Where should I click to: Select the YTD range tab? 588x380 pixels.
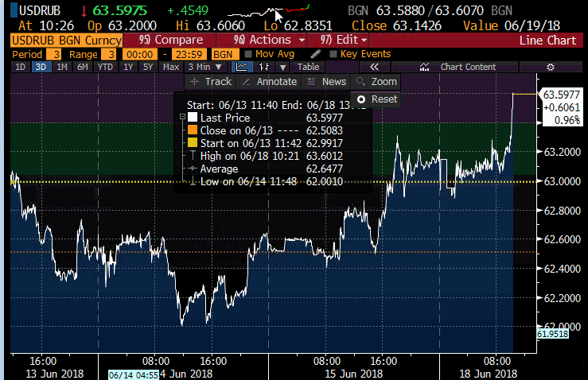105,67
